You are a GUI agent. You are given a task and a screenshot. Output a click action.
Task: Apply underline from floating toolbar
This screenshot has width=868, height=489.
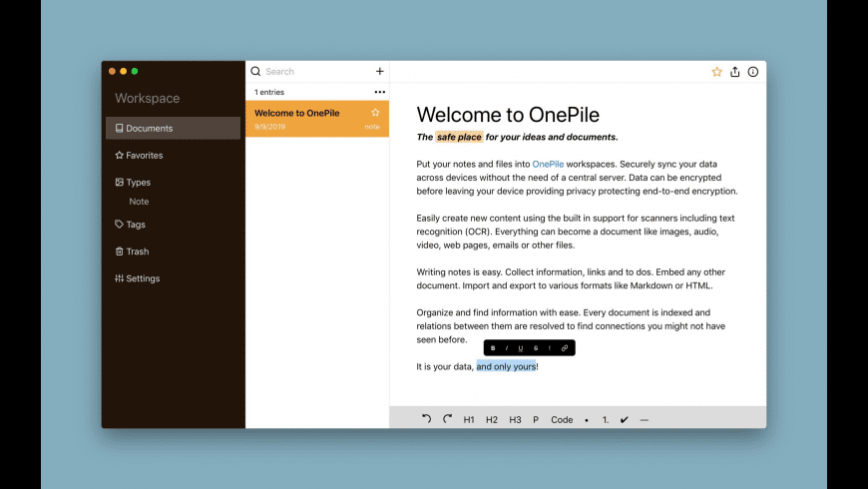click(521, 347)
